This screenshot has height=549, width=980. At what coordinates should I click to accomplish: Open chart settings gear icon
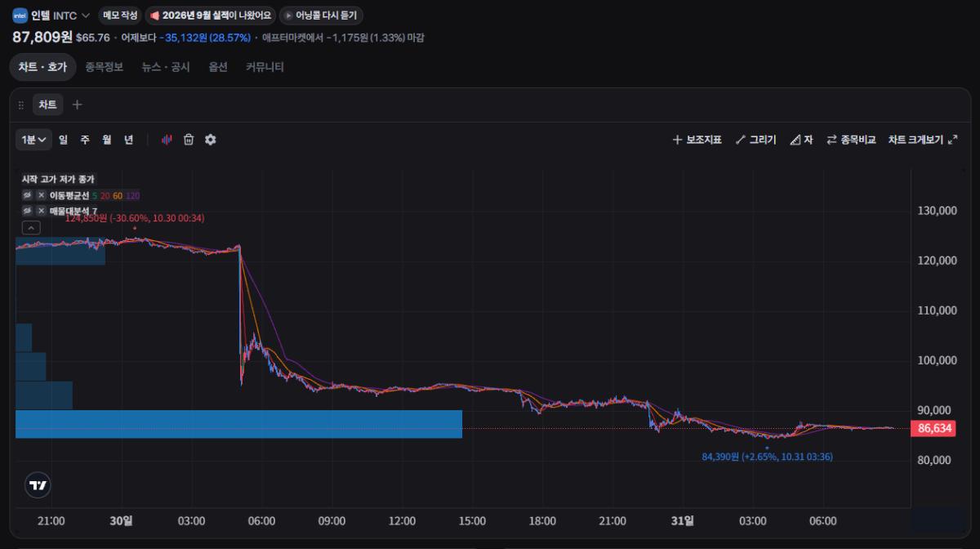coord(211,140)
